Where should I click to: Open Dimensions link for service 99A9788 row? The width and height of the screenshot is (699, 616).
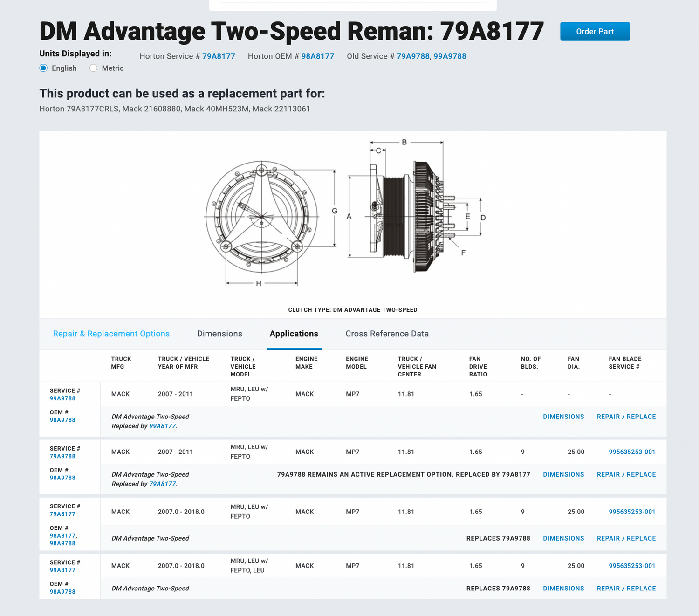(x=563, y=417)
